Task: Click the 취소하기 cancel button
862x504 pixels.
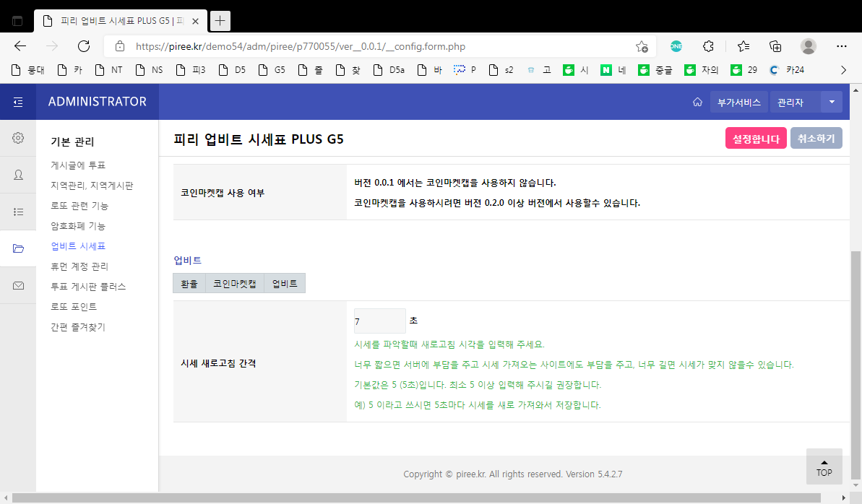Action: click(x=816, y=139)
